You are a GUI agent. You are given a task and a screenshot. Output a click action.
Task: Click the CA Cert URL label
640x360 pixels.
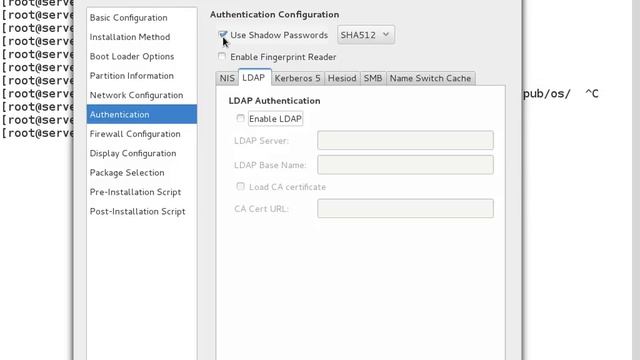[x=261, y=209]
